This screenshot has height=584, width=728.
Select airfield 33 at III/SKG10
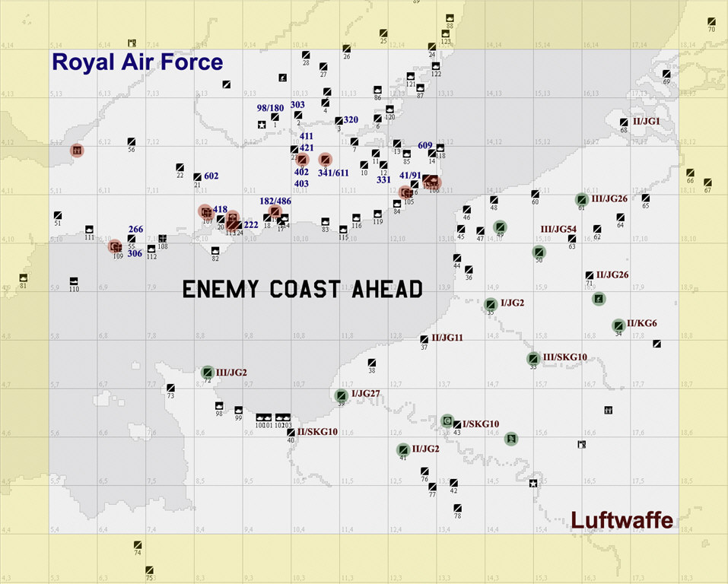click(x=533, y=358)
